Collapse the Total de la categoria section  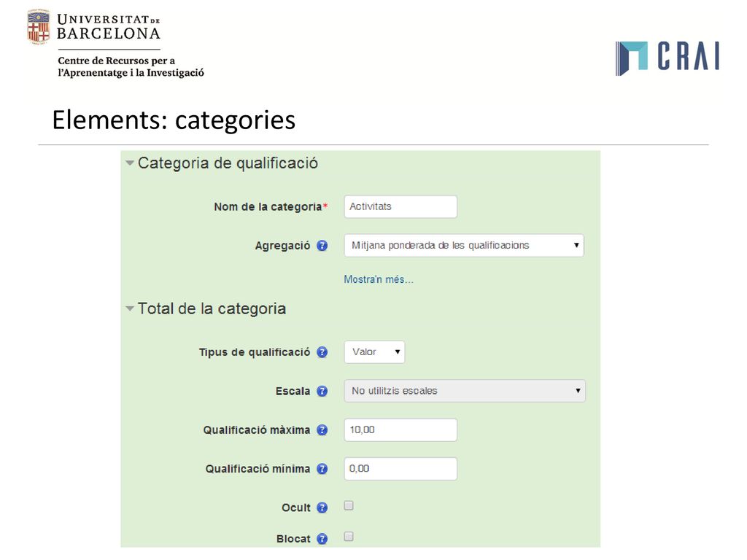click(130, 309)
